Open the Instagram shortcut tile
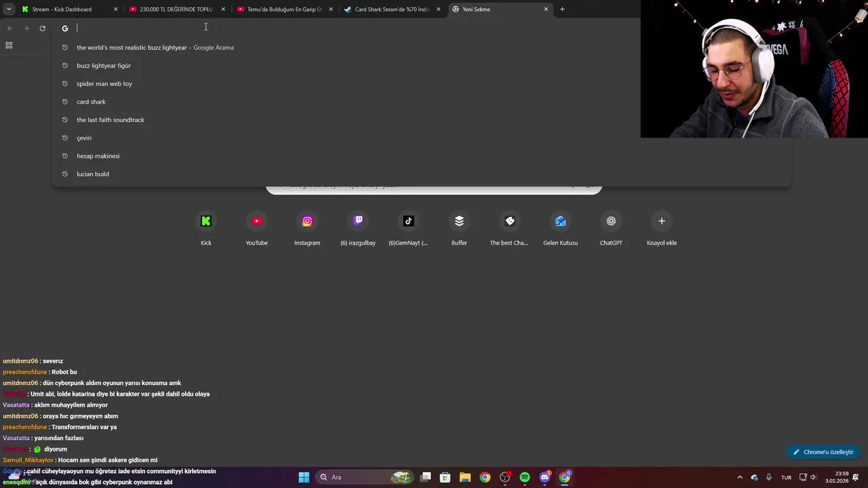This screenshot has width=868, height=488. (x=307, y=229)
